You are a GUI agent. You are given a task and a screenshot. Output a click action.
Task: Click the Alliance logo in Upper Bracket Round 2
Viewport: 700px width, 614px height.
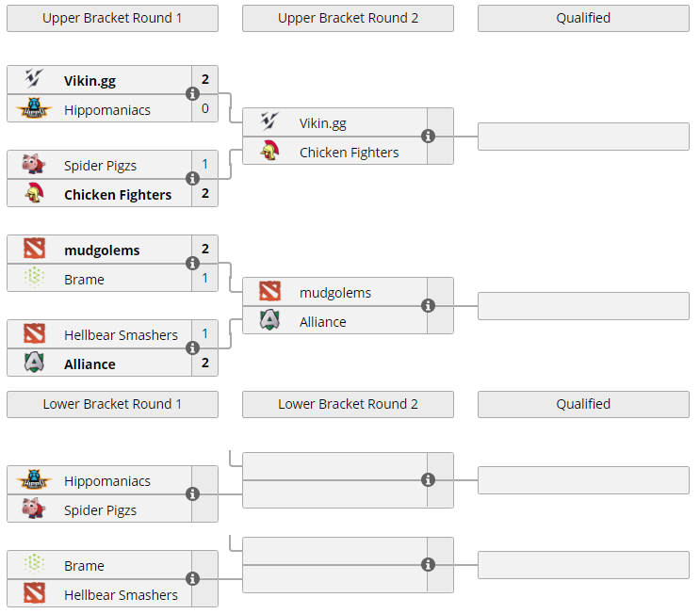click(269, 321)
